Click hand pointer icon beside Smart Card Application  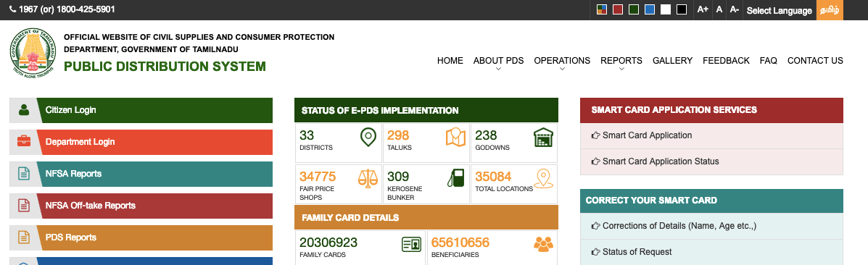tap(595, 135)
